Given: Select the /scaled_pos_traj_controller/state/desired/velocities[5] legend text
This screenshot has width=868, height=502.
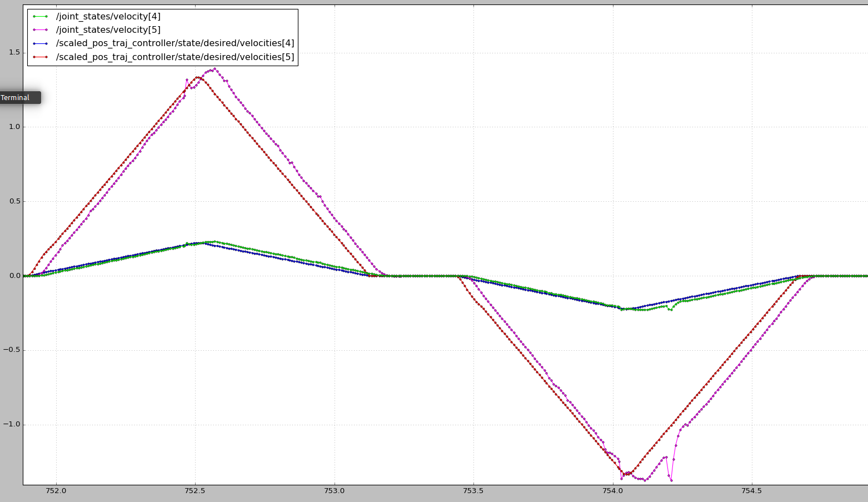Looking at the screenshot, I should (174, 57).
